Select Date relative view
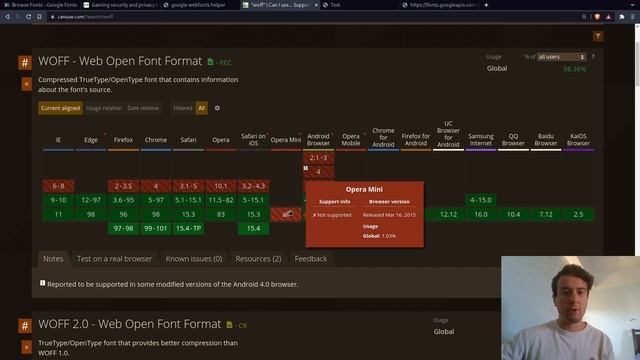This screenshot has height=360, width=640. (143, 108)
